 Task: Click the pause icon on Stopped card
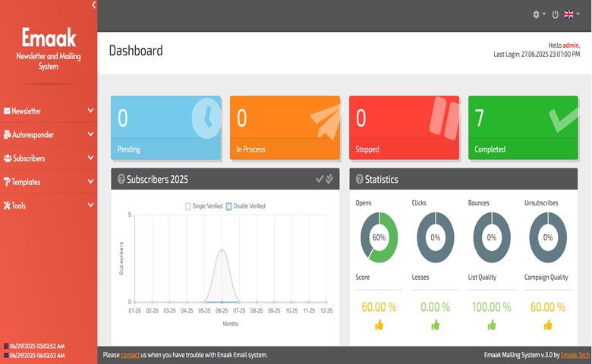coord(444,118)
